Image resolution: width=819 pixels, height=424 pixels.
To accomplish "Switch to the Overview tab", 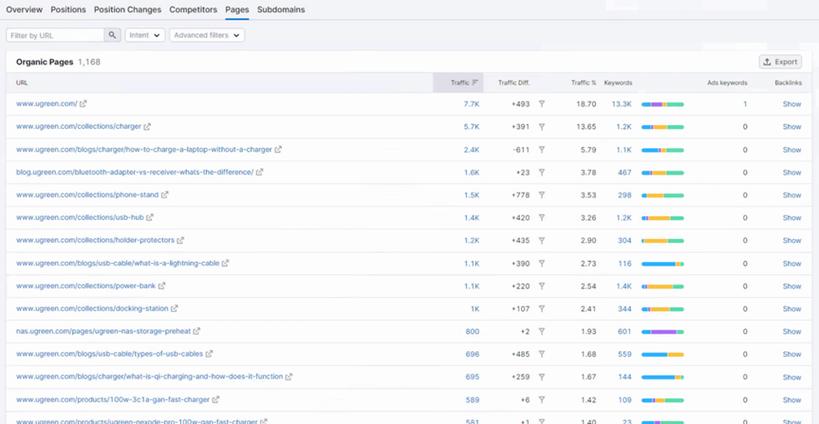I will click(x=24, y=9).
